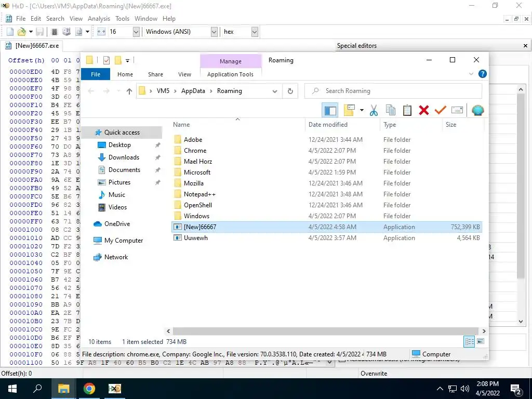Select the Home ribbon tab in Explorer
The width and height of the screenshot is (532, 399).
(x=125, y=74)
